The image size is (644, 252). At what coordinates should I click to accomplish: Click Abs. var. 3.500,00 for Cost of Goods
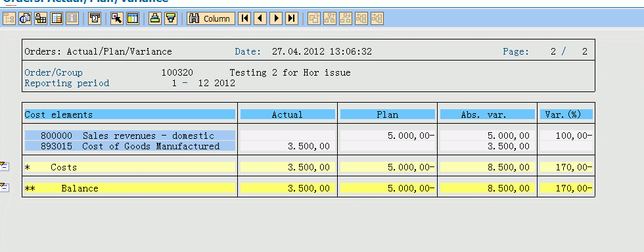click(488, 146)
